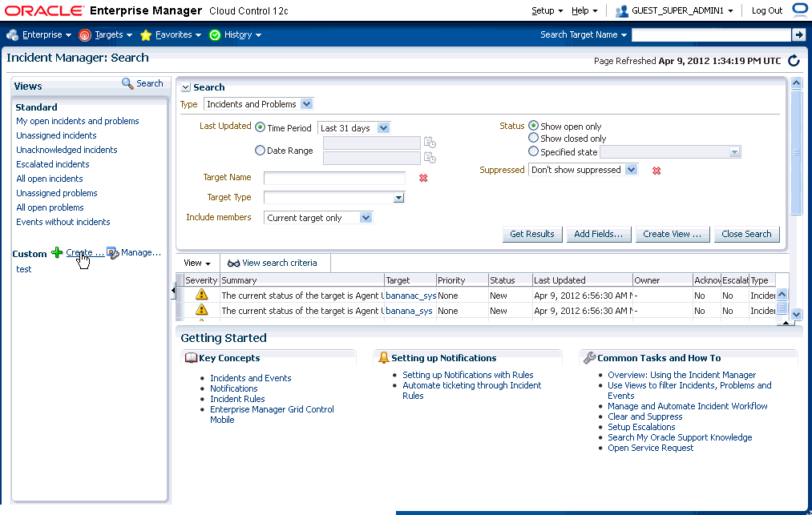The image size is (812, 515).
Task: Open Setup Escalations link
Action: (x=641, y=427)
